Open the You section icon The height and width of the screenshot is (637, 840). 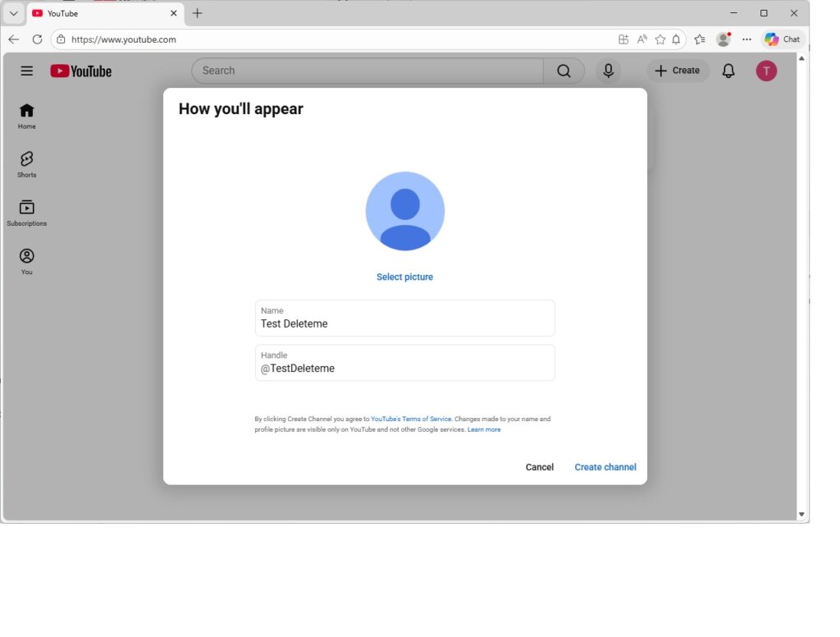click(26, 257)
